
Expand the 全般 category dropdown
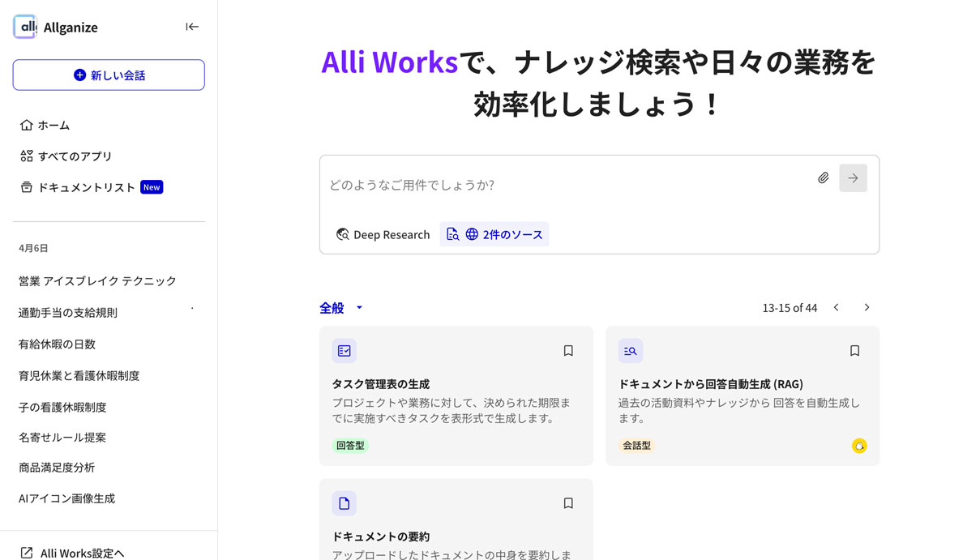coord(341,308)
